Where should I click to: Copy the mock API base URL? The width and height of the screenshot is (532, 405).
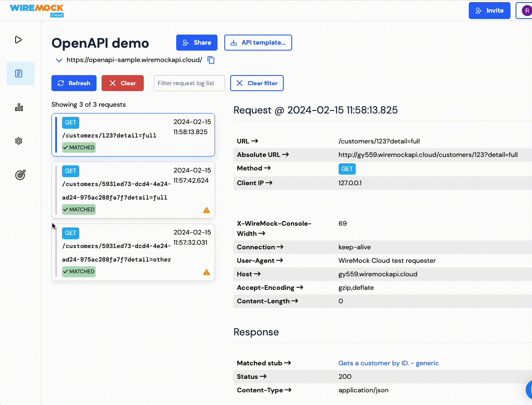coord(211,60)
